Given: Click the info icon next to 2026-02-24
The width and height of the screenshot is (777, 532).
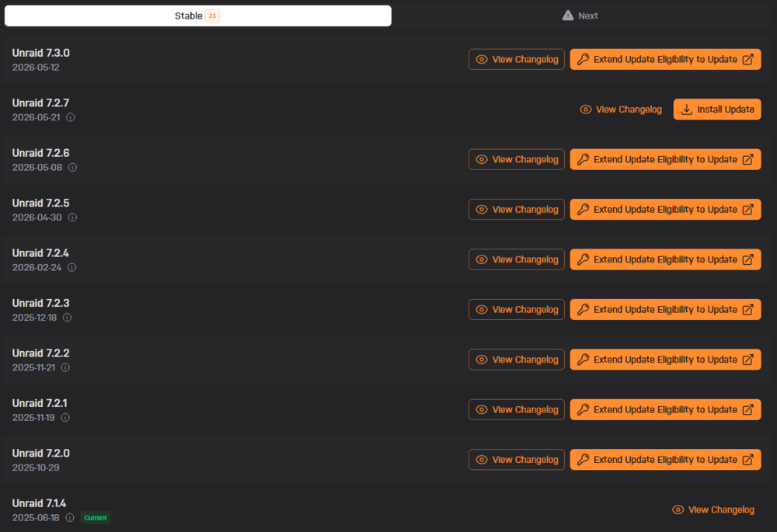Looking at the screenshot, I should tap(71, 267).
